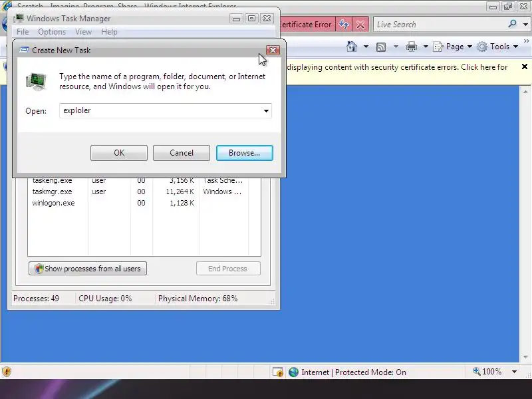Click the IE Refresh icon

click(x=344, y=25)
